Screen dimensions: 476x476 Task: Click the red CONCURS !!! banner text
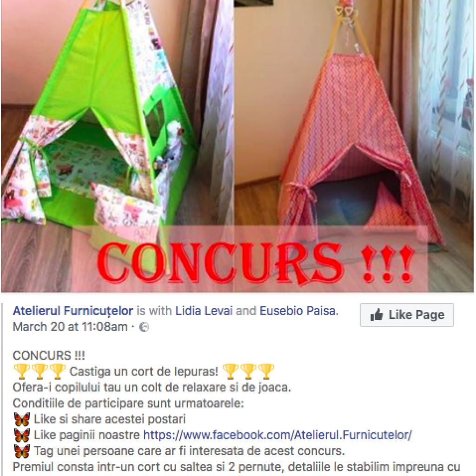point(256,263)
